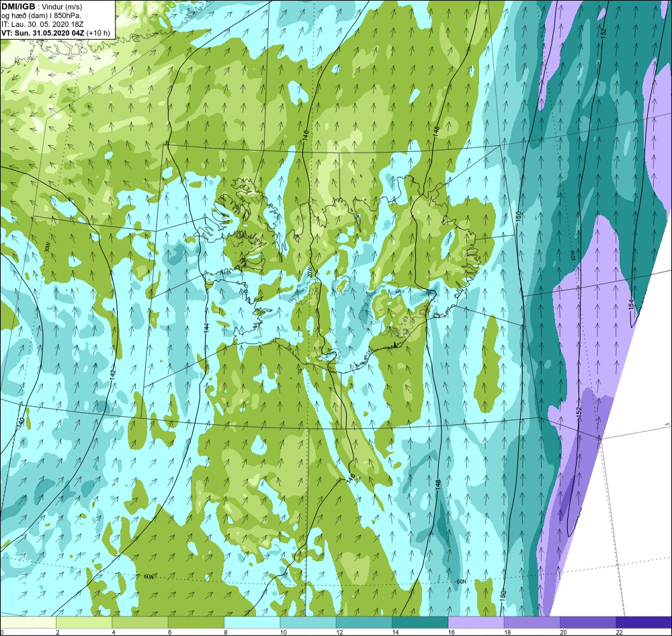This screenshot has height=636, width=672.
Task: Click legend tick value '22'
Action: [619, 632]
